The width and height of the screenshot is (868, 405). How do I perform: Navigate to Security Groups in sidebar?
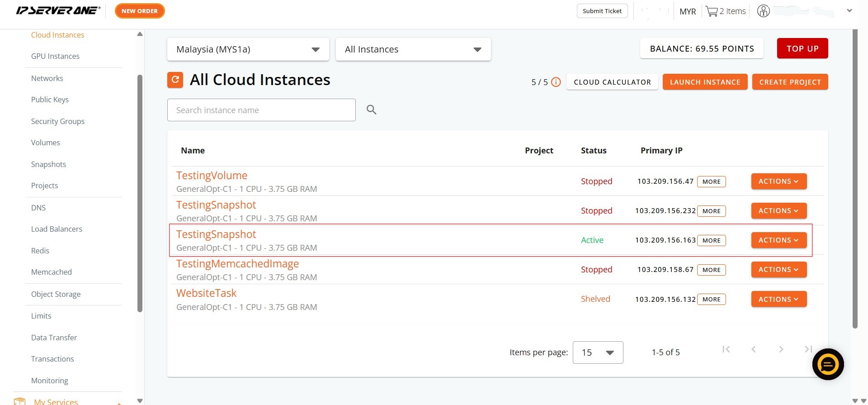(57, 121)
